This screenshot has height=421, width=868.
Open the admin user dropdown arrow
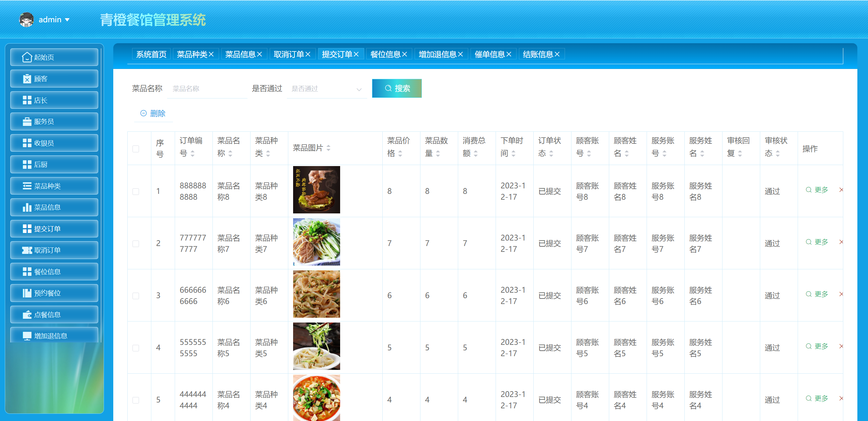tap(67, 20)
